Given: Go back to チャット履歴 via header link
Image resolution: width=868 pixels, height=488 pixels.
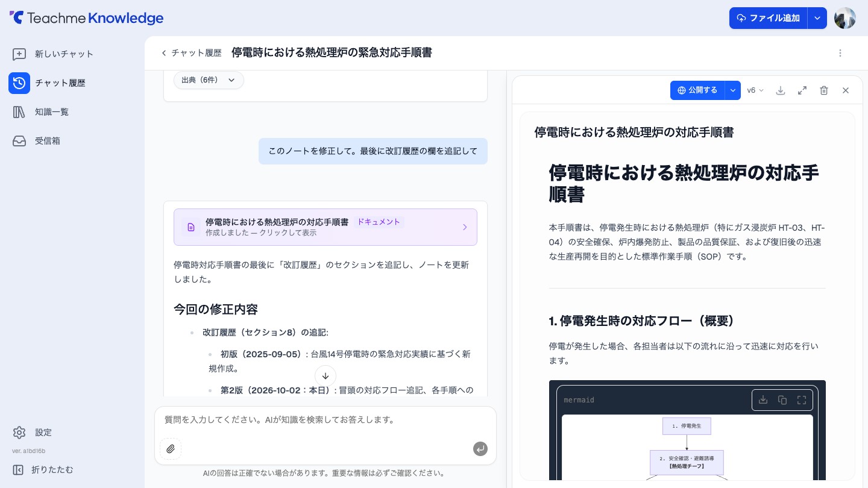Looking at the screenshot, I should 191,53.
